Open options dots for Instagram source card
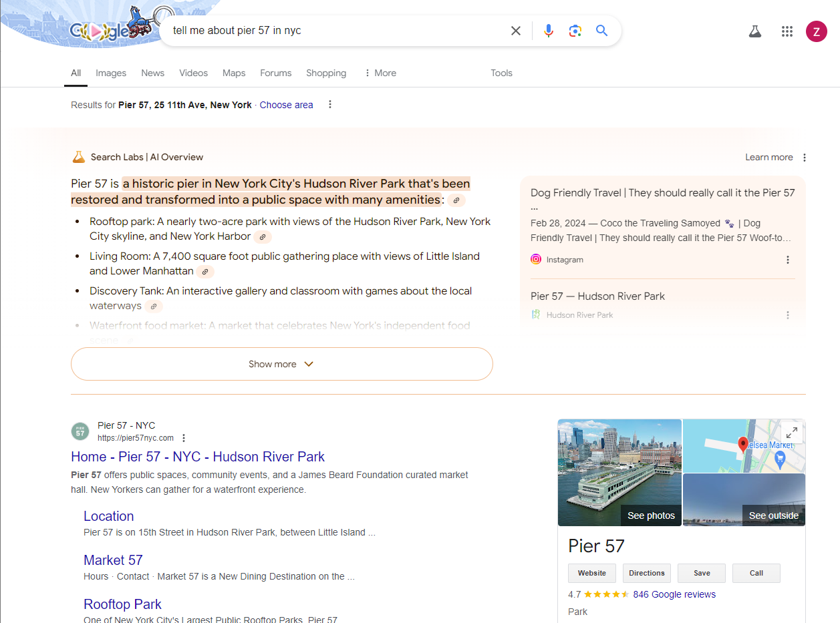 click(x=788, y=260)
